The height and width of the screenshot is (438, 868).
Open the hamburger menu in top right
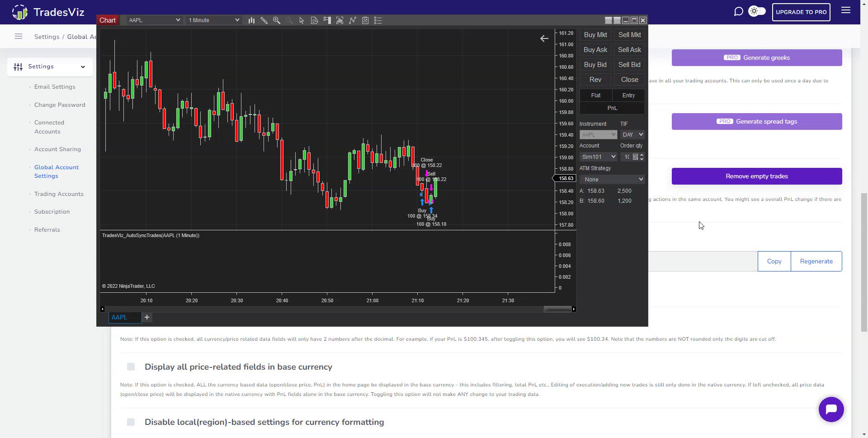pyautogui.click(x=846, y=10)
